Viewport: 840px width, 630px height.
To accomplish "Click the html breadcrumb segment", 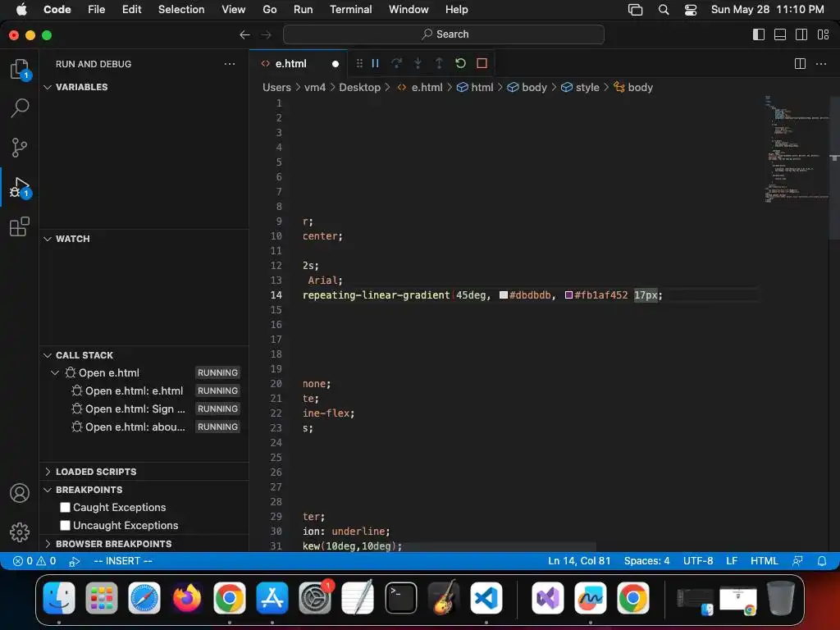I will coord(475,87).
